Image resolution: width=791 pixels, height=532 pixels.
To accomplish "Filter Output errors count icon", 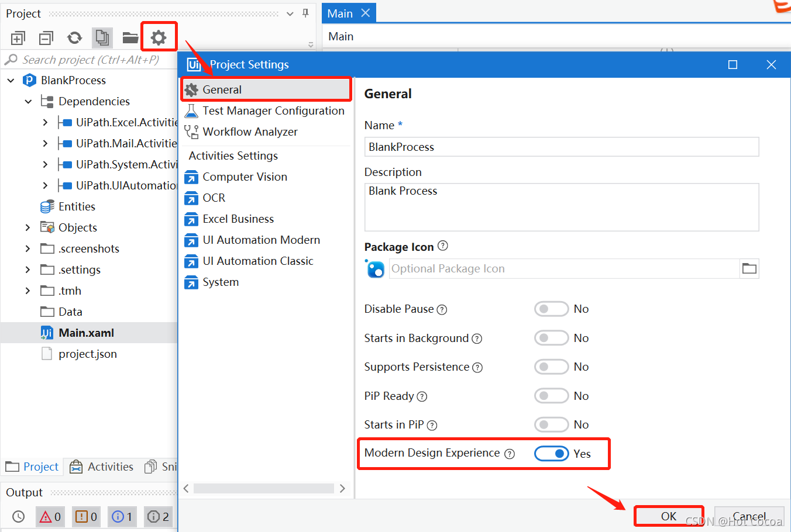I will [x=50, y=517].
